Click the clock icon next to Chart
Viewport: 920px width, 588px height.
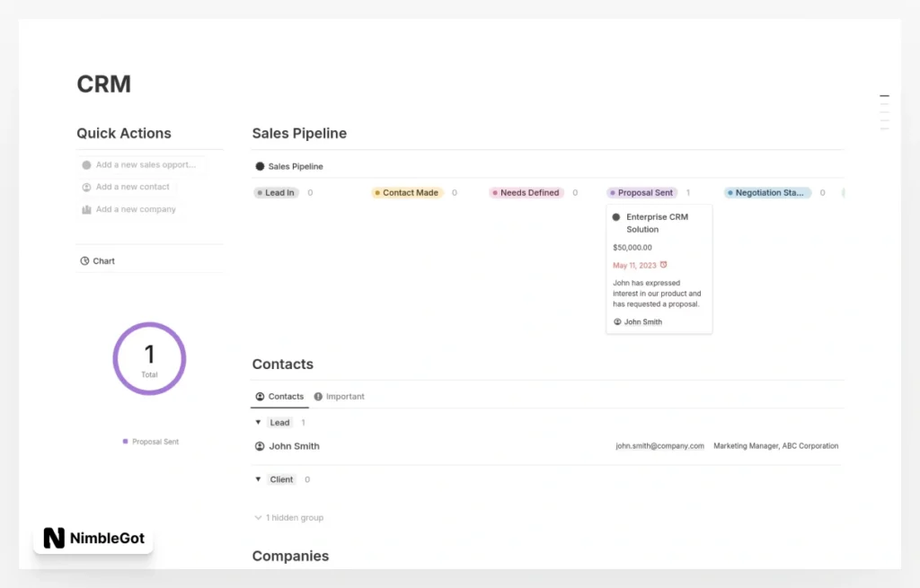click(84, 261)
